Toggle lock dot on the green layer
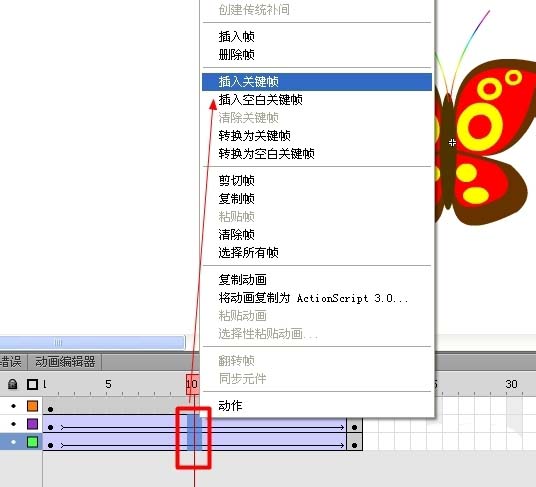 13,442
